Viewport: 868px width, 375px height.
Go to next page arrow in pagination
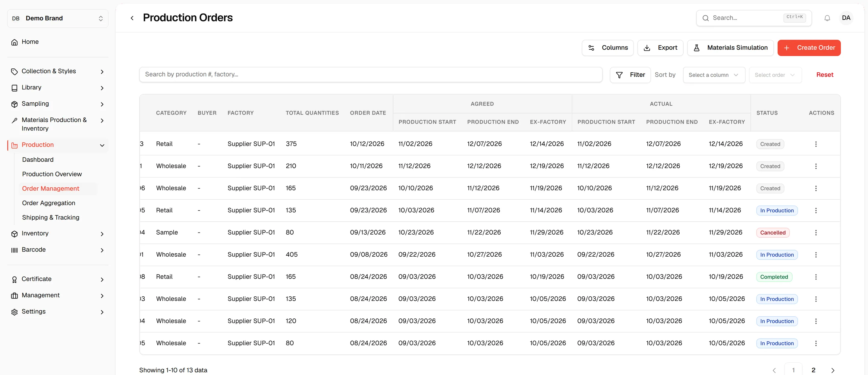833,370
